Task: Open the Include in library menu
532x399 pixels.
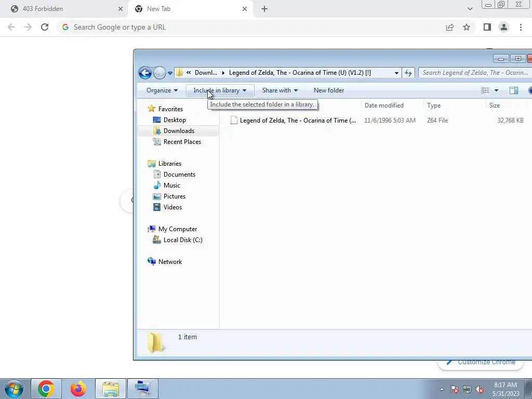Action: click(x=220, y=90)
